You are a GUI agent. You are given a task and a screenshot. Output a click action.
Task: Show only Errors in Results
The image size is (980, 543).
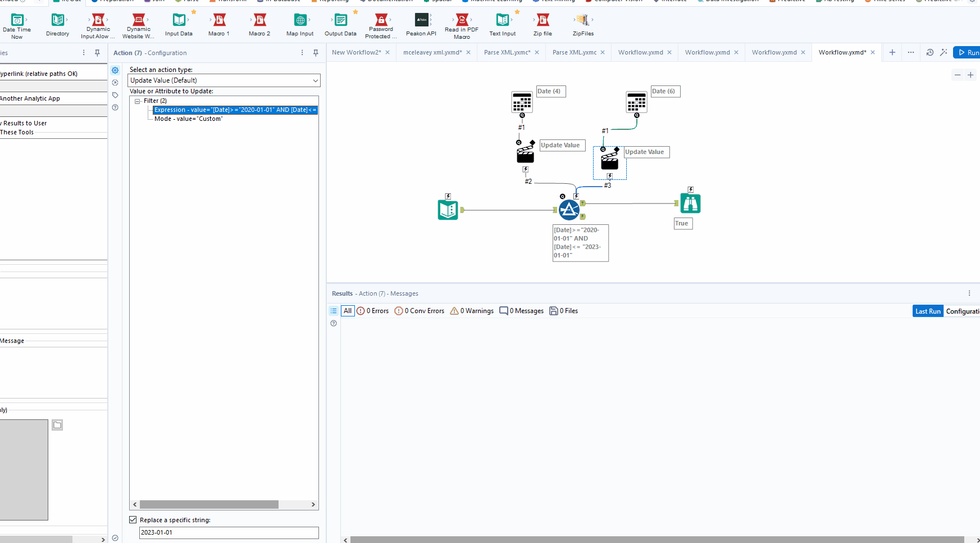(x=373, y=311)
